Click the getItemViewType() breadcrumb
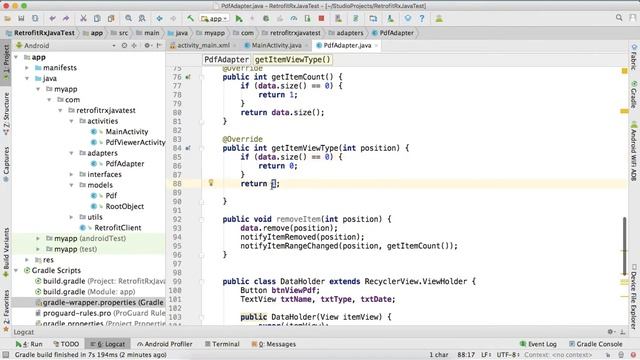This screenshot has height=360, width=640. [x=293, y=60]
